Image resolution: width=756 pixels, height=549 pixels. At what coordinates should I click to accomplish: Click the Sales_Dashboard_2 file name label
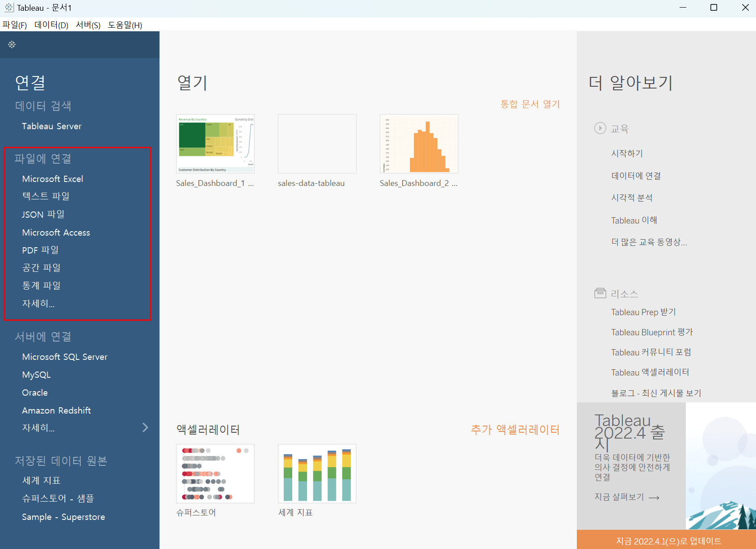[419, 183]
